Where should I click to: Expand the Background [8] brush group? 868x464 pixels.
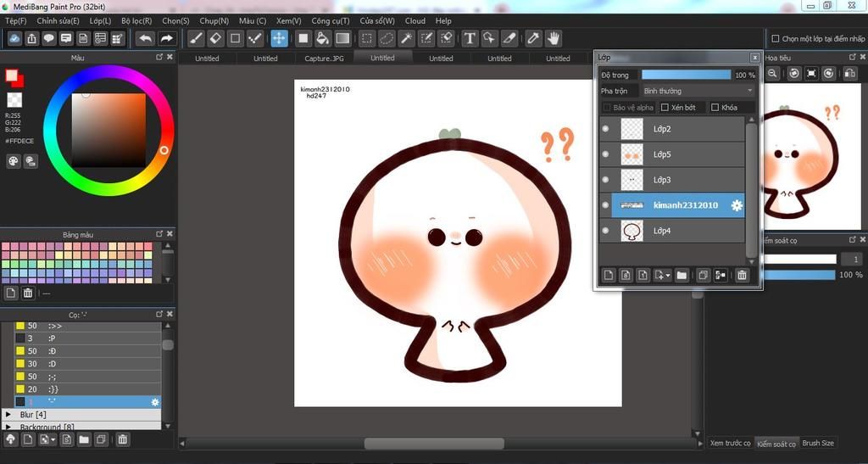tap(8, 427)
